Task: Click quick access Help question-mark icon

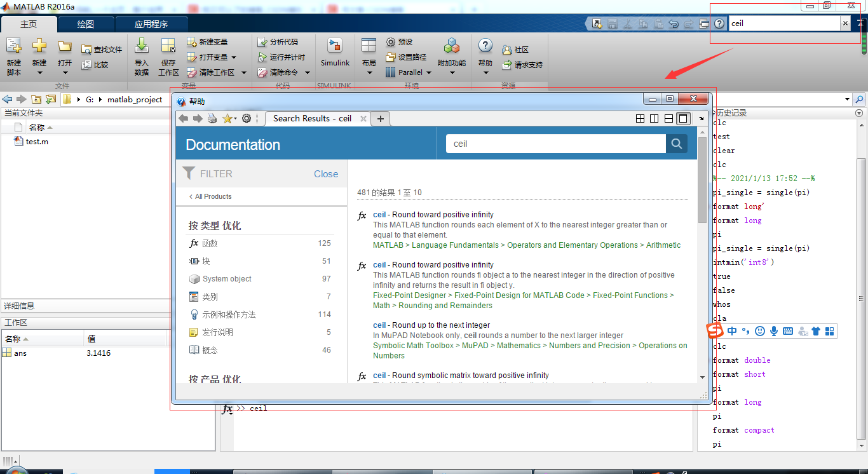Action: pos(719,24)
